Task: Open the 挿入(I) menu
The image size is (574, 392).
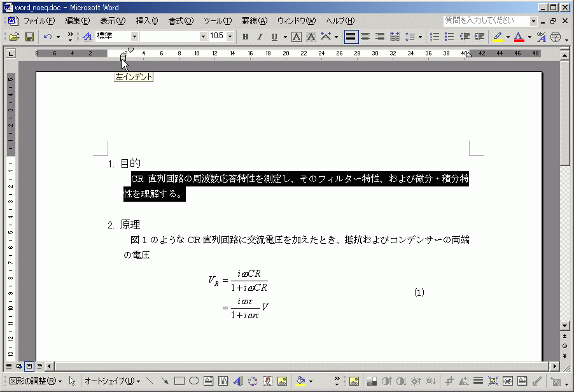Action: (148, 21)
